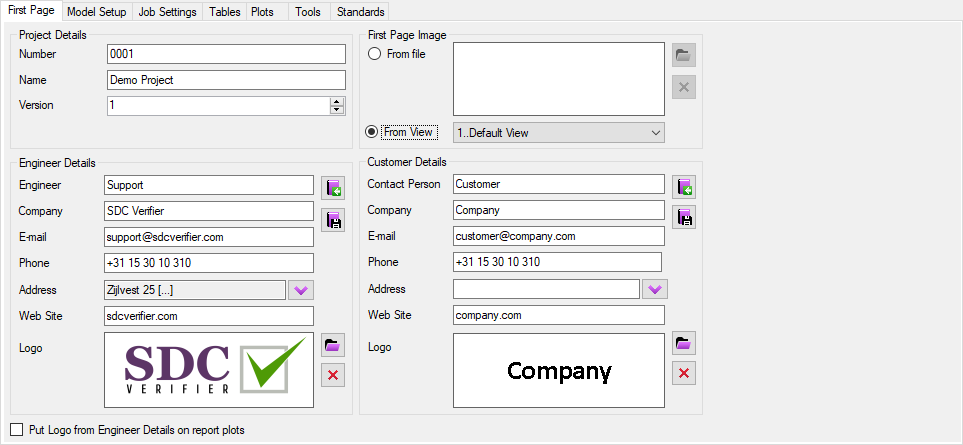This screenshot has width=963, height=445.
Task: Expand the customer address dropdown
Action: click(654, 289)
